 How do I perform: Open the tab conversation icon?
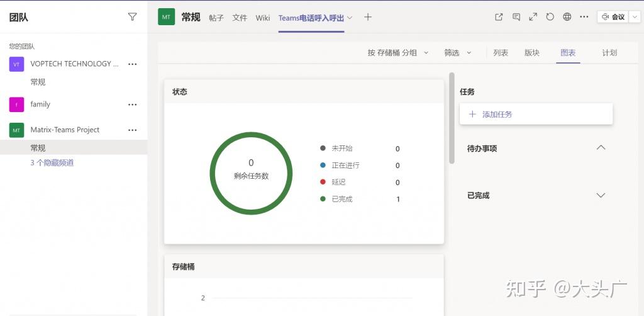(x=516, y=17)
